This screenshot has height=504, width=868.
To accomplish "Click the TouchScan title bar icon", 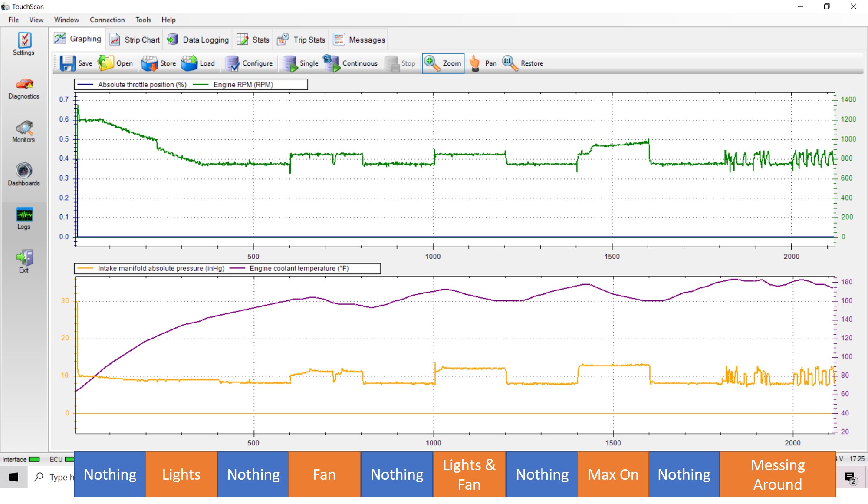I will [x=5, y=7].
